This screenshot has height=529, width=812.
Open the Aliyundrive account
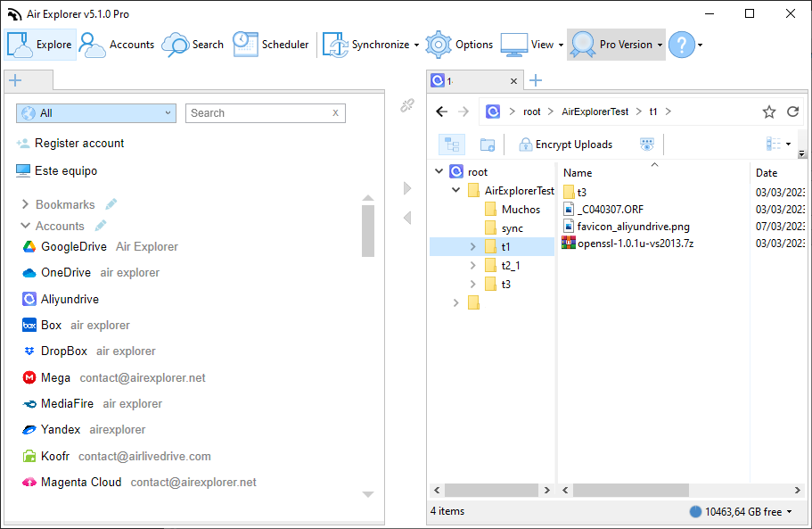[x=61, y=299]
